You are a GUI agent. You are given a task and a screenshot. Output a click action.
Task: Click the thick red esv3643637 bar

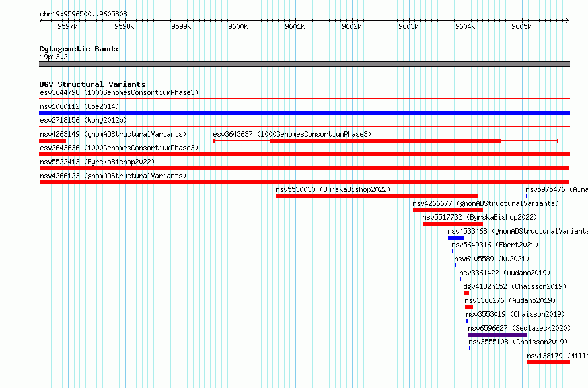point(385,141)
